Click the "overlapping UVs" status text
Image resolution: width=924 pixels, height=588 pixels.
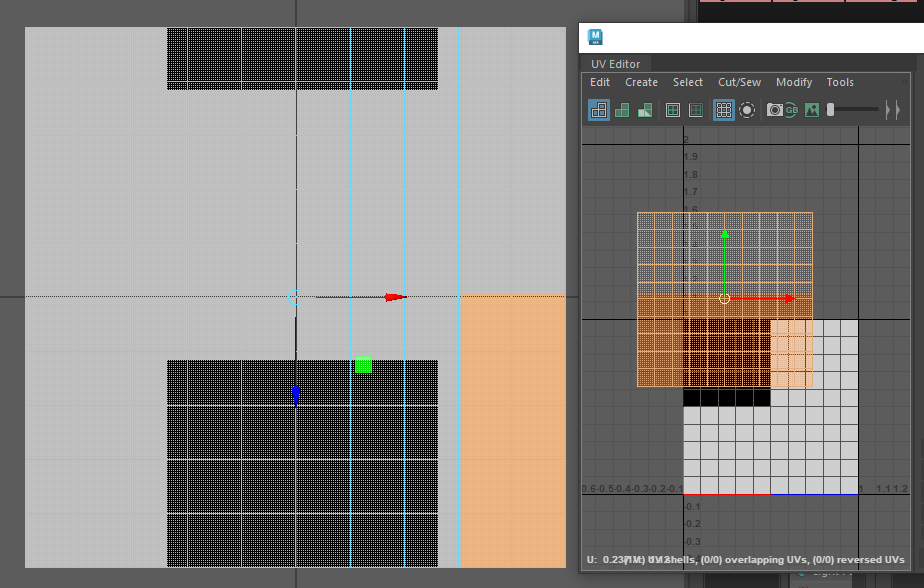(x=765, y=560)
